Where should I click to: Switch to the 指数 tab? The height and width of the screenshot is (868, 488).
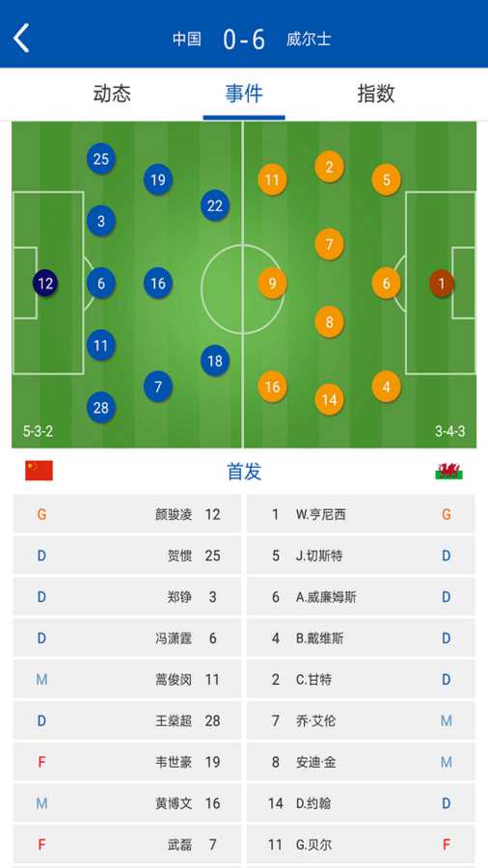[x=376, y=93]
